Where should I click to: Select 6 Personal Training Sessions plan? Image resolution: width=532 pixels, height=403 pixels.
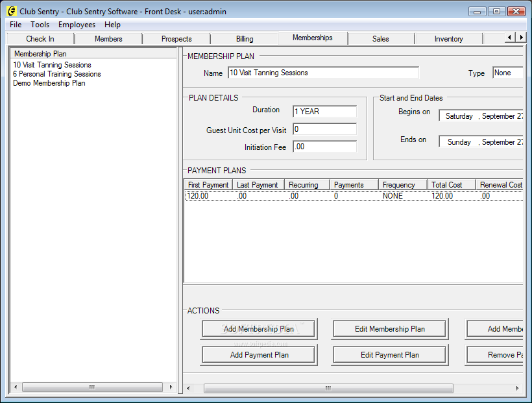[56, 73]
